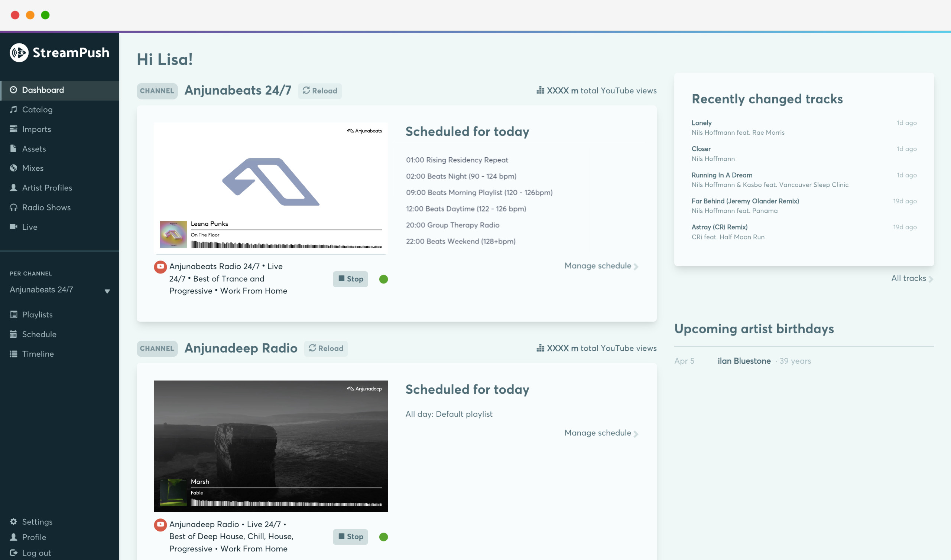Image resolution: width=951 pixels, height=560 pixels.
Task: Click the Log out icon
Action: tap(14, 553)
